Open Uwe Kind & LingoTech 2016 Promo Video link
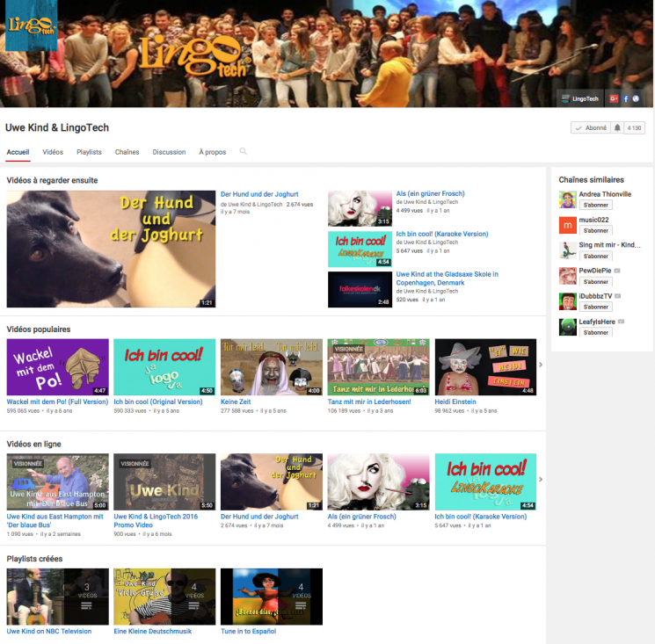The height and width of the screenshot is (644, 655). tap(156, 520)
